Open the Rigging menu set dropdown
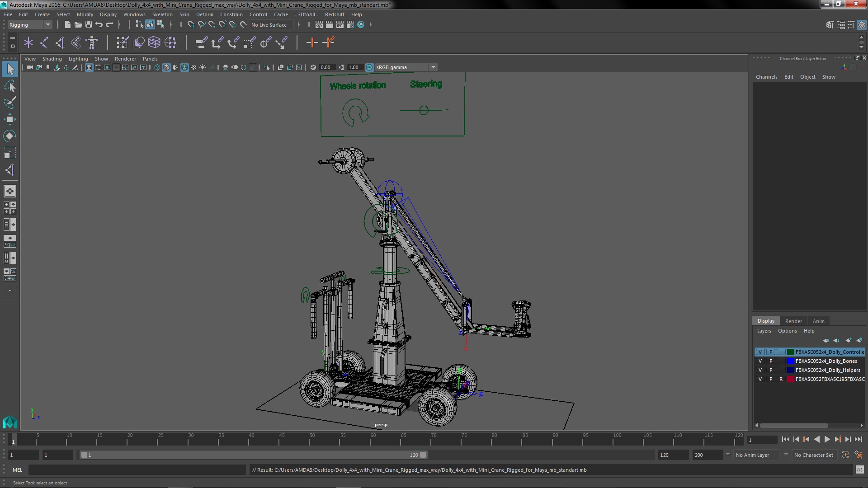The width and height of the screenshot is (868, 488). click(x=29, y=25)
